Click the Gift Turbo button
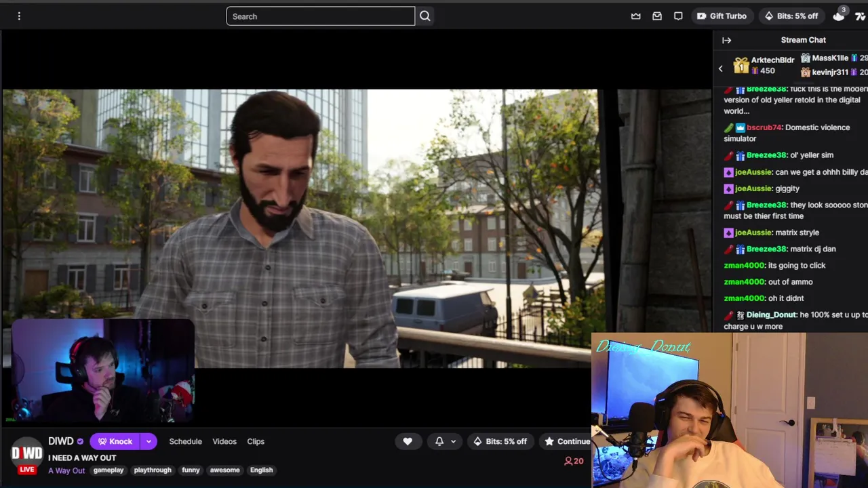Screen dimensions: 868x488 click(x=722, y=16)
